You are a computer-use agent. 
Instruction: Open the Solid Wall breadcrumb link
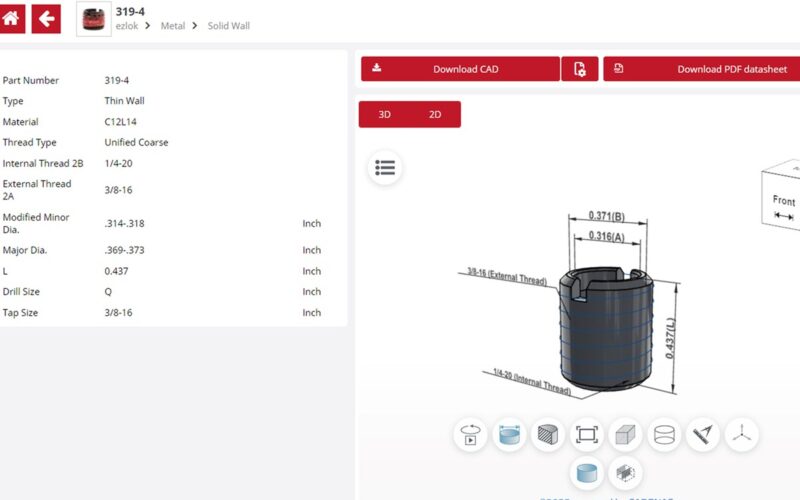(x=229, y=26)
